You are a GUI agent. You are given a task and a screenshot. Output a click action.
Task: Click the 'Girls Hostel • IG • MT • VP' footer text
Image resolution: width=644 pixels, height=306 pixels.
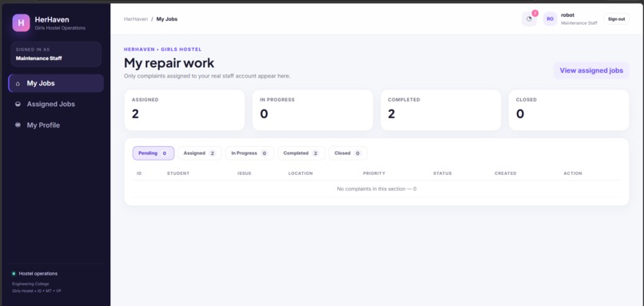37,291
